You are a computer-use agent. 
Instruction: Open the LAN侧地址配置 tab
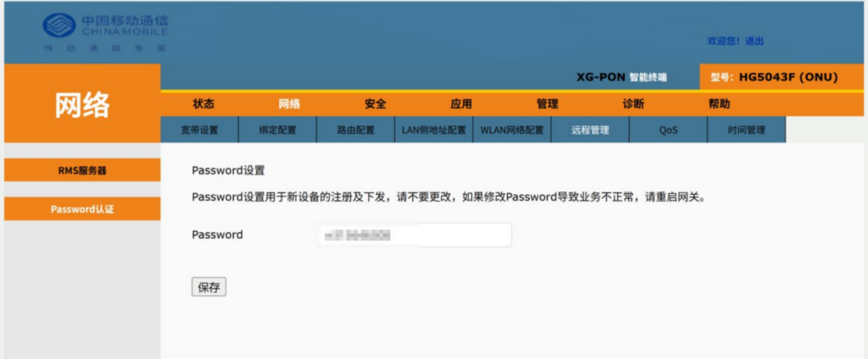(x=434, y=130)
